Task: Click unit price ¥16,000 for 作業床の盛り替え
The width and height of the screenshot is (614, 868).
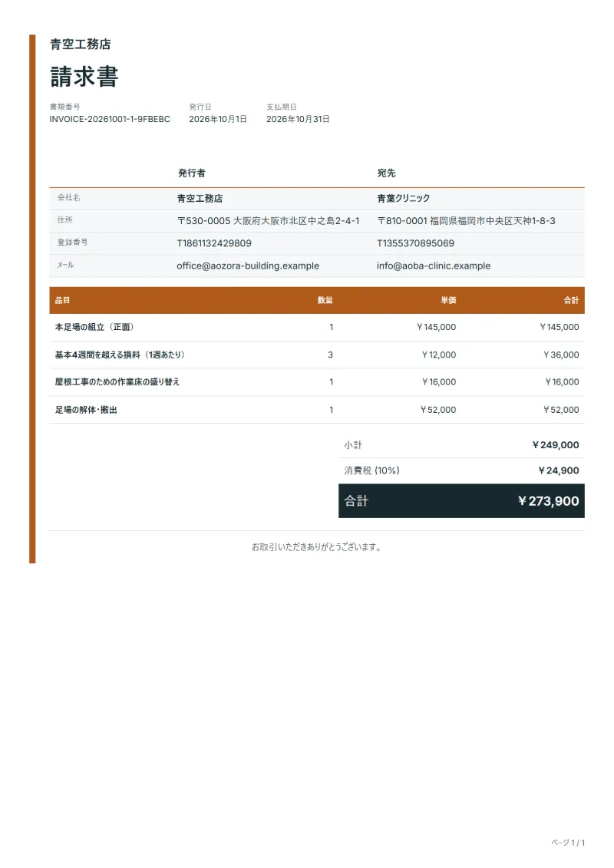Action: pos(439,382)
